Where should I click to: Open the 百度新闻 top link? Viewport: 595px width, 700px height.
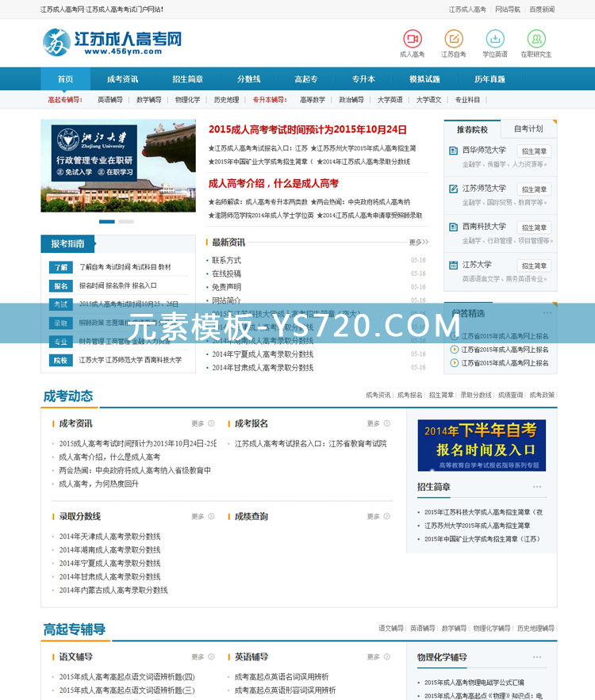click(x=542, y=10)
